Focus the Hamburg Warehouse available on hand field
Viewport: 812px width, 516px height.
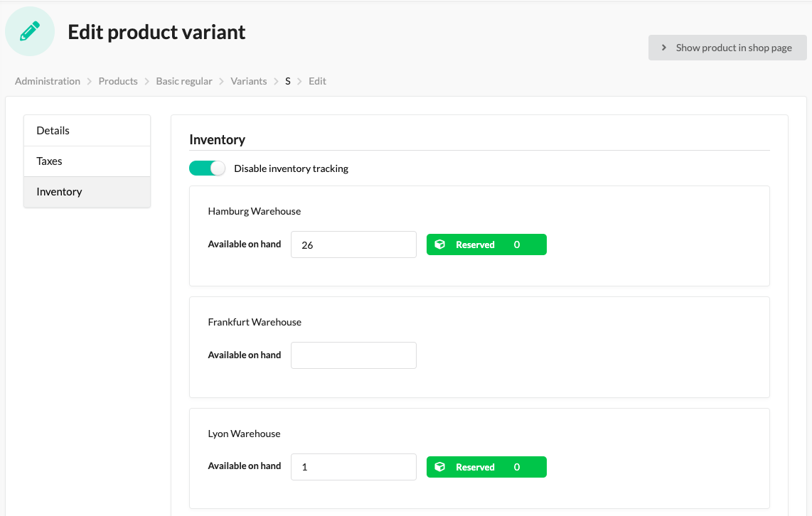tap(353, 244)
